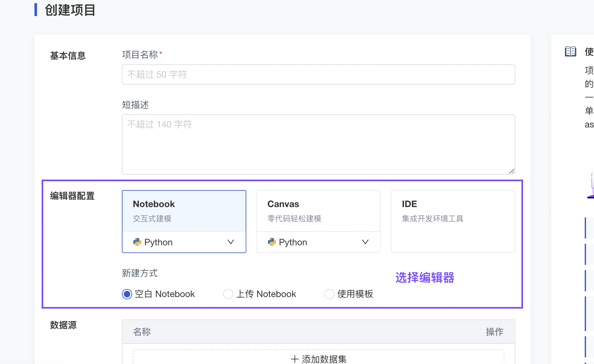Viewport: 594px width, 364px height.
Task: Focus the 项目名称 input field
Action: (x=318, y=74)
